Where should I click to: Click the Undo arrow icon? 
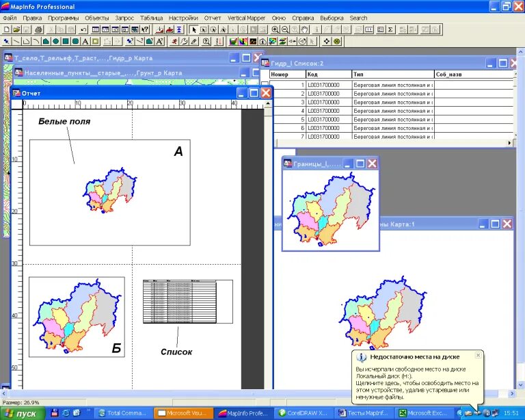point(83,29)
